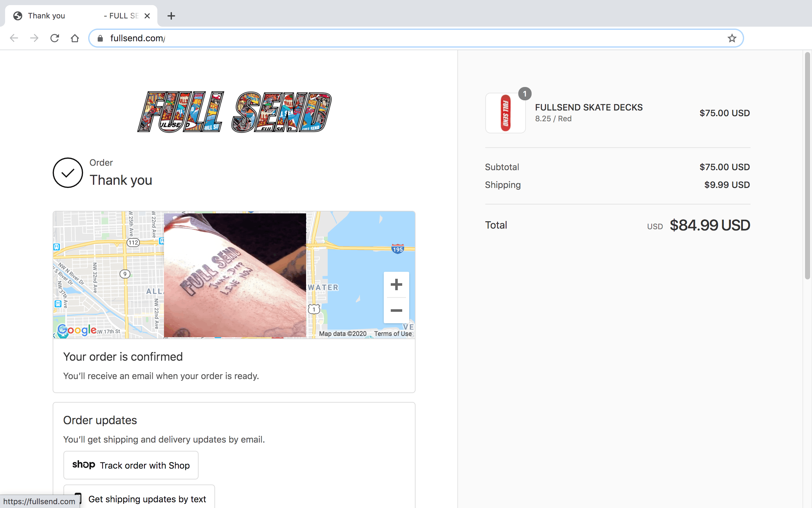Click the FULL SEND tattoo image on map
Image resolution: width=812 pixels, height=508 pixels.
[235, 275]
